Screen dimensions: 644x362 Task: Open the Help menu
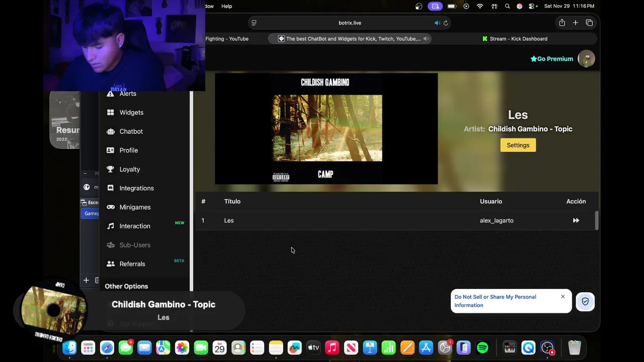coord(226,6)
